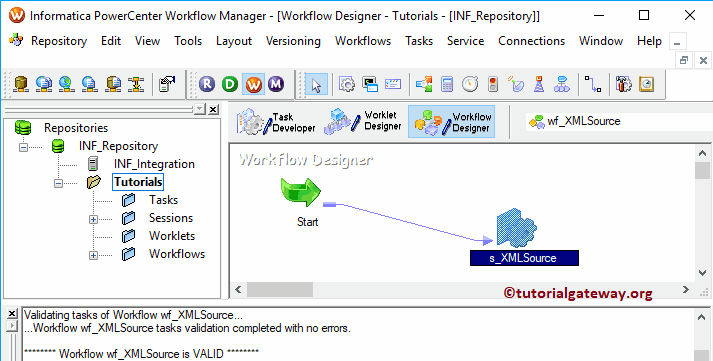Launch Designer using green D icon
The height and width of the screenshot is (361, 713).
(230, 84)
